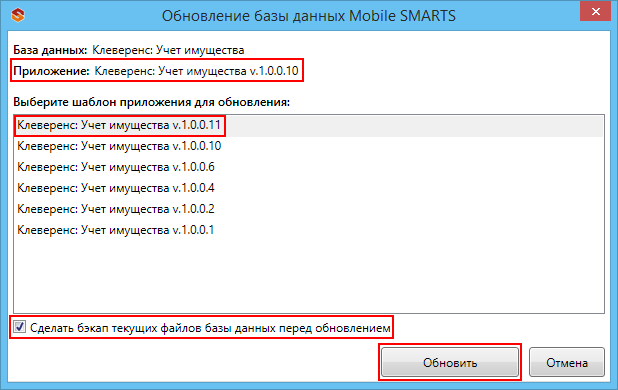Click the Приложение version v.1.0.0.10 label
The image size is (618, 390).
(x=197, y=71)
